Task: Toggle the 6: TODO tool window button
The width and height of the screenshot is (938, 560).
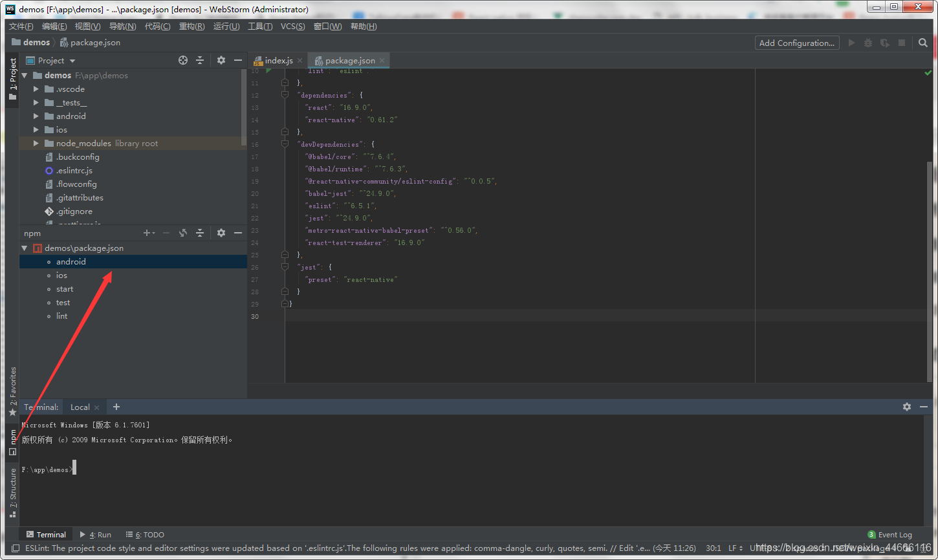Action: coord(145,535)
